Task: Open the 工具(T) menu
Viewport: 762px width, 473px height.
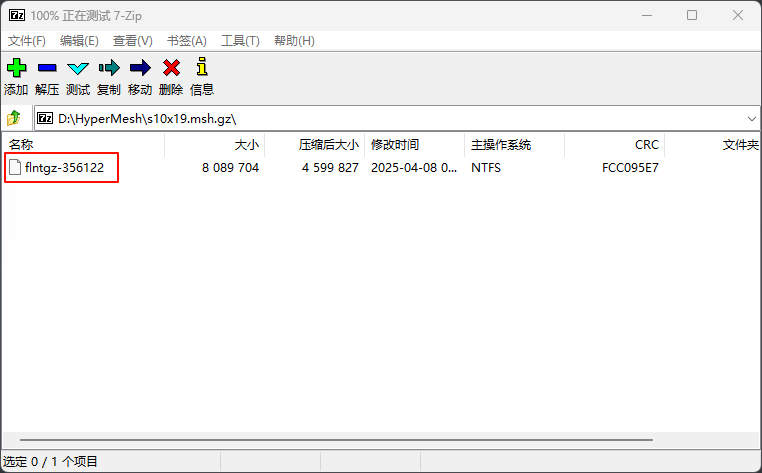Action: coord(240,41)
